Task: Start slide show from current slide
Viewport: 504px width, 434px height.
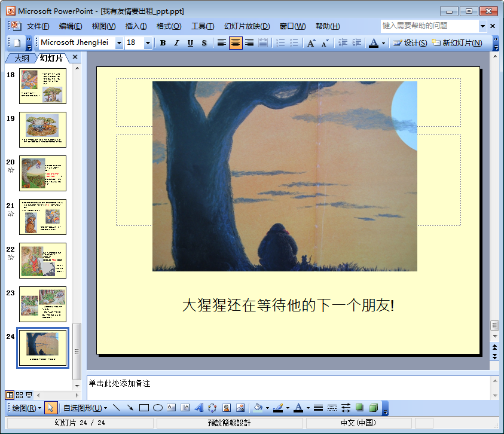Action: tap(29, 395)
